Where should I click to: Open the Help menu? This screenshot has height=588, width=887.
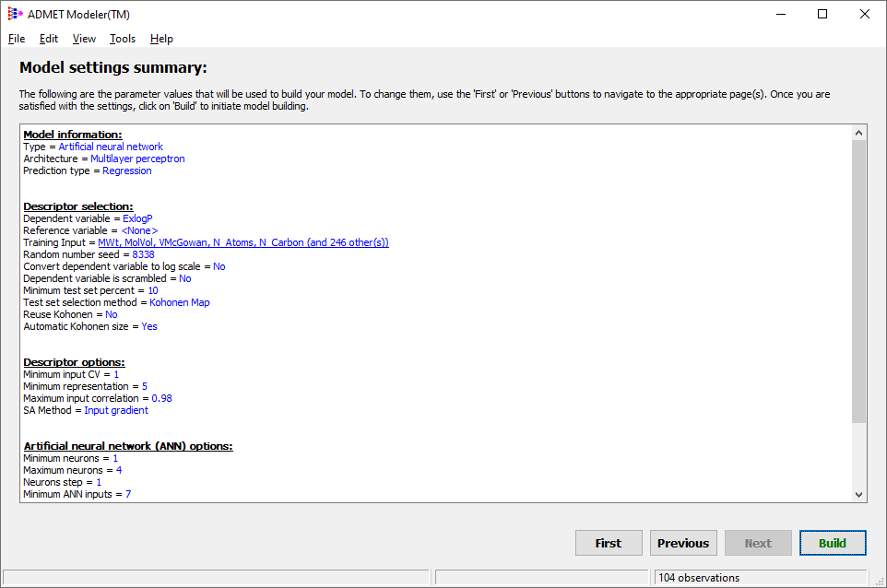pyautogui.click(x=161, y=39)
